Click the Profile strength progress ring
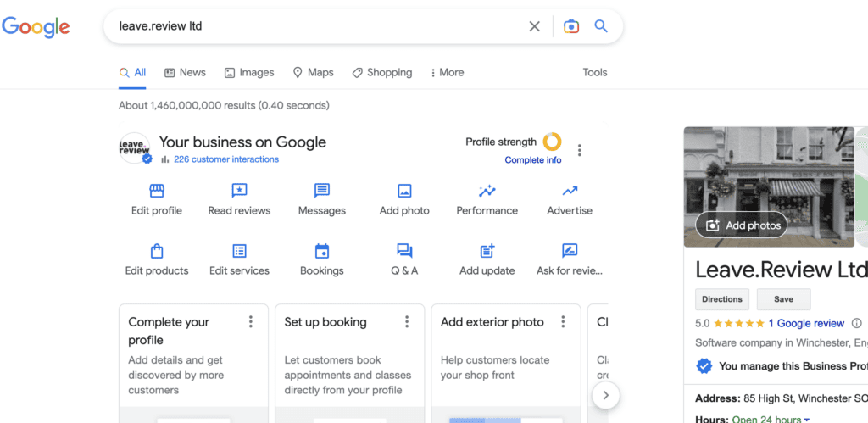The image size is (868, 423). pos(552,142)
